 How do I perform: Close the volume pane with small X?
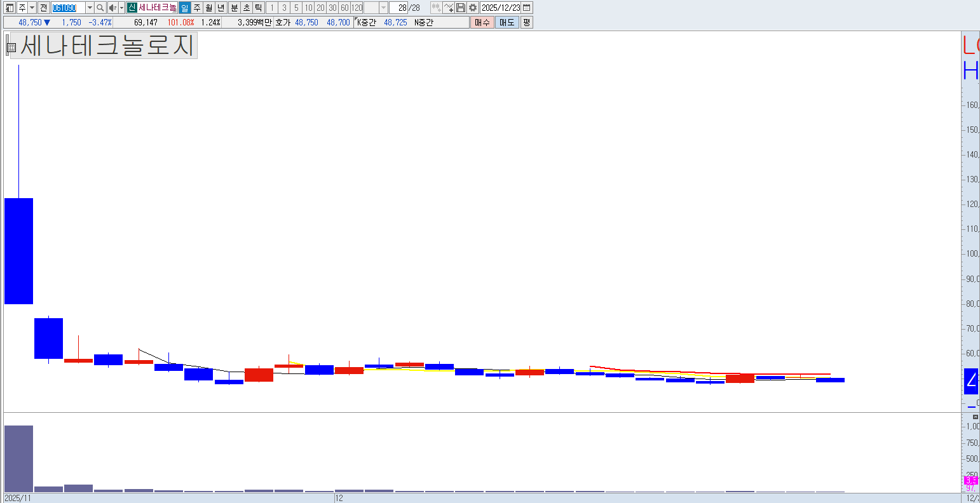point(976,417)
